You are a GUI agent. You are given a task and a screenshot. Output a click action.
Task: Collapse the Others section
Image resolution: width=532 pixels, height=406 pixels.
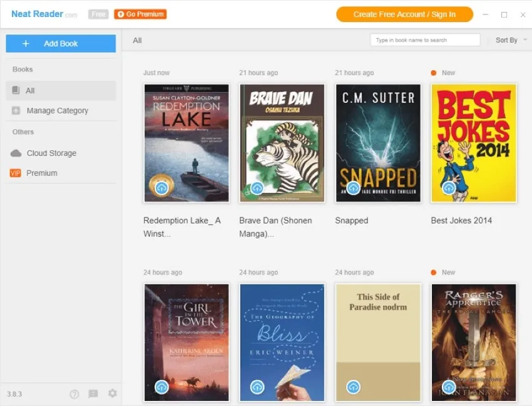(23, 132)
